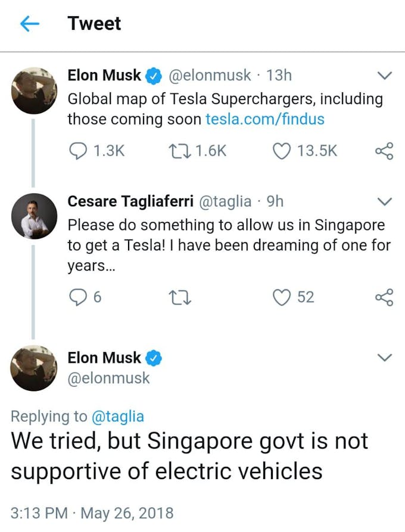Image resolution: width=405 pixels, height=532 pixels.
Task: View Cesare Tagliaferri's profile picture
Action: (35, 216)
